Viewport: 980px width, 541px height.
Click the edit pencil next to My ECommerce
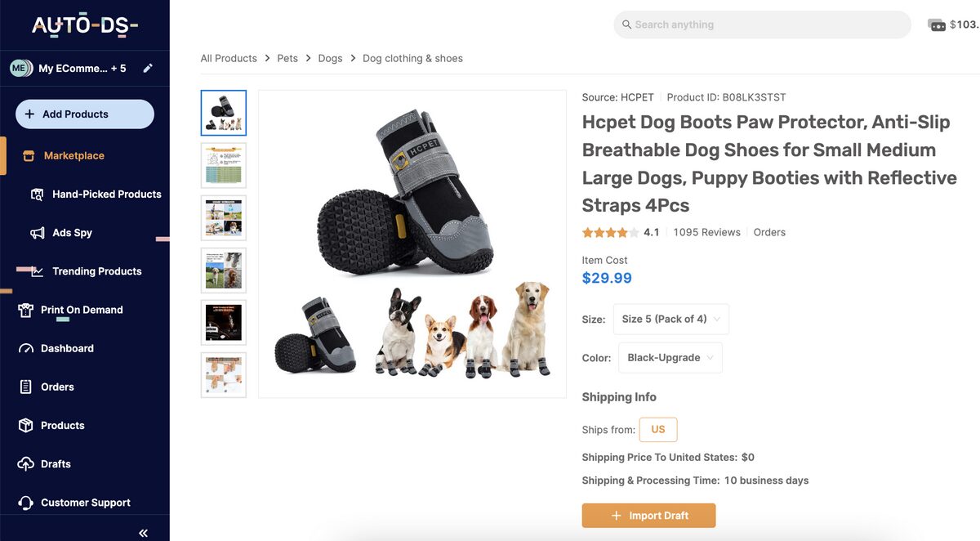148,68
